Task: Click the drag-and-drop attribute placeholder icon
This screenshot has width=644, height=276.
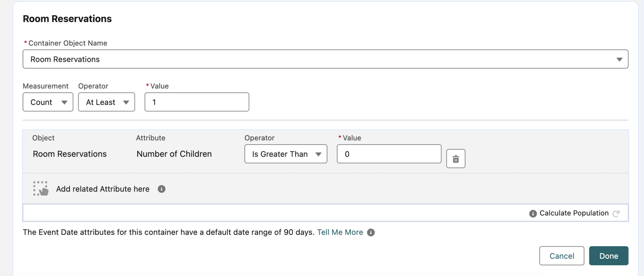Action: click(41, 189)
